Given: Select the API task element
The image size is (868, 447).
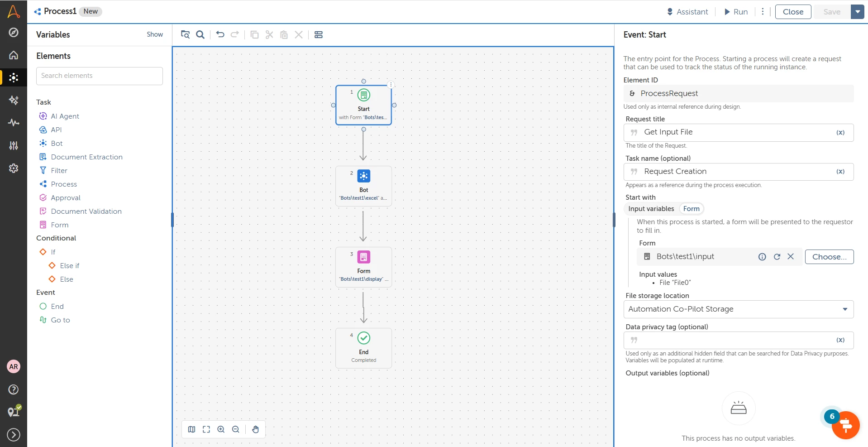Looking at the screenshot, I should pyautogui.click(x=51, y=130).
